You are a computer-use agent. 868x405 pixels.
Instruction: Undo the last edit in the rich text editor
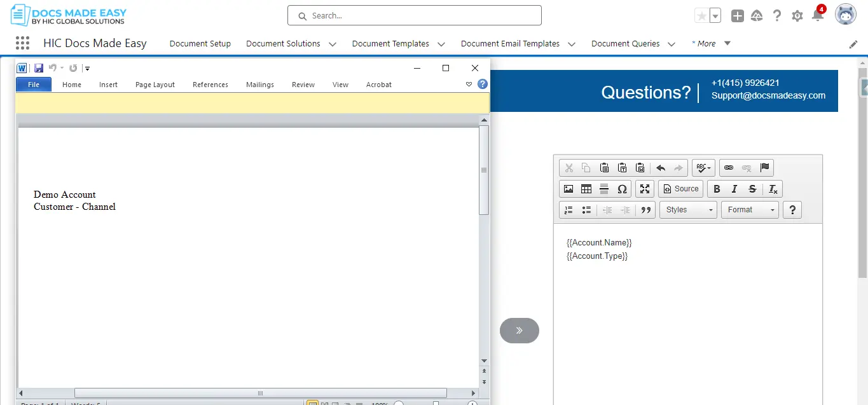(661, 168)
